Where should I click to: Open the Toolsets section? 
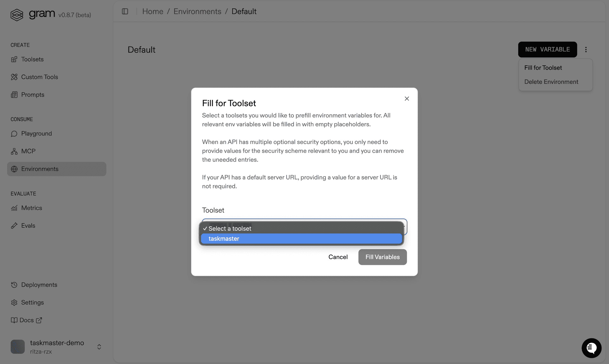tap(32, 59)
